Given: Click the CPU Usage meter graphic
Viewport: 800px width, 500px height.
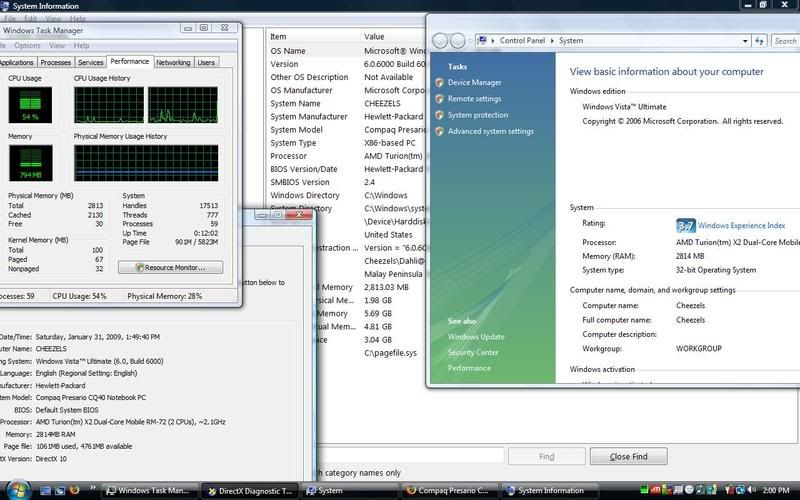Looking at the screenshot, I should [31, 104].
